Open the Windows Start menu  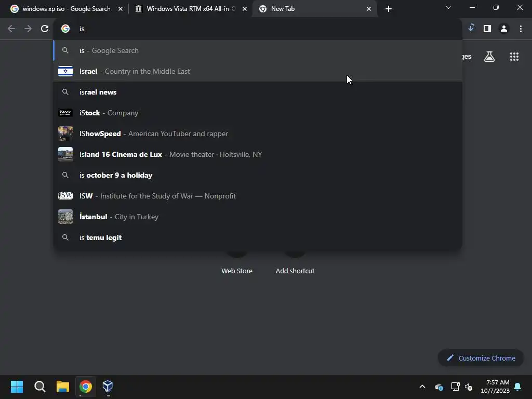(x=17, y=387)
